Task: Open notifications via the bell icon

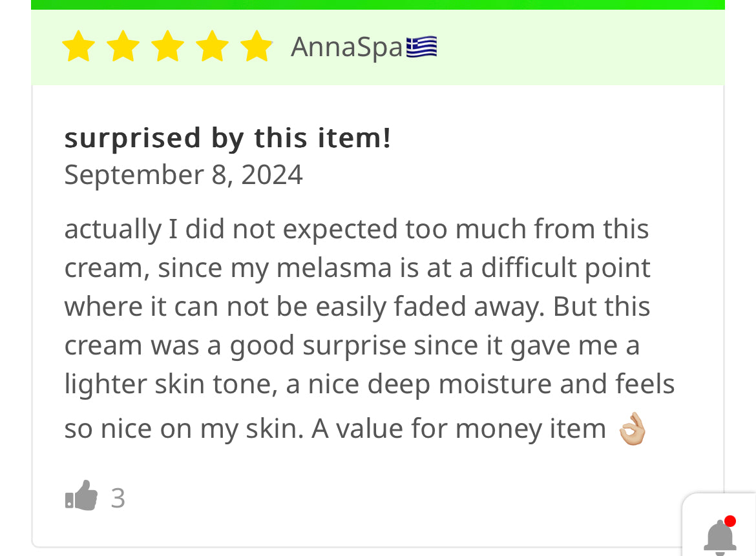Action: click(x=720, y=537)
